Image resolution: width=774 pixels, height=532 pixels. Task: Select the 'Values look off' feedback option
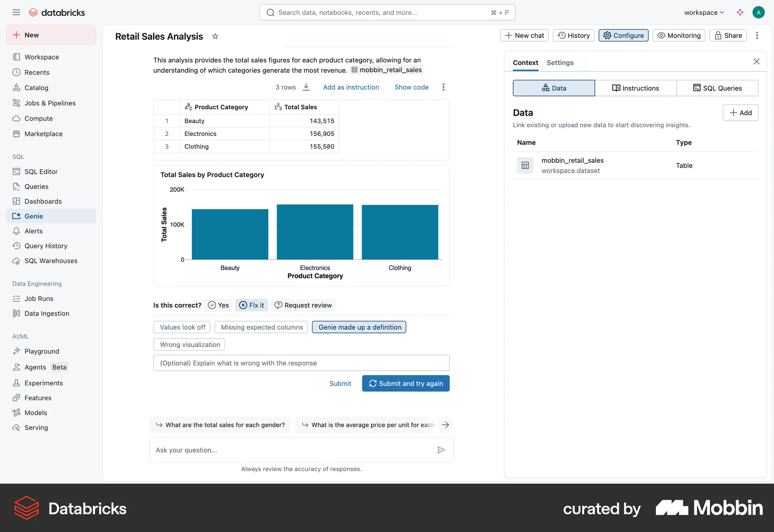coord(181,327)
